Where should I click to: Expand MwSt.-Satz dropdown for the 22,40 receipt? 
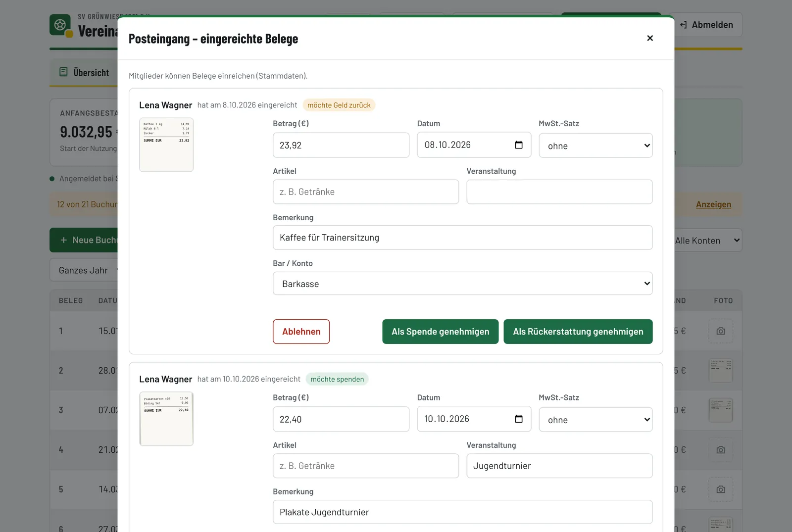point(595,420)
